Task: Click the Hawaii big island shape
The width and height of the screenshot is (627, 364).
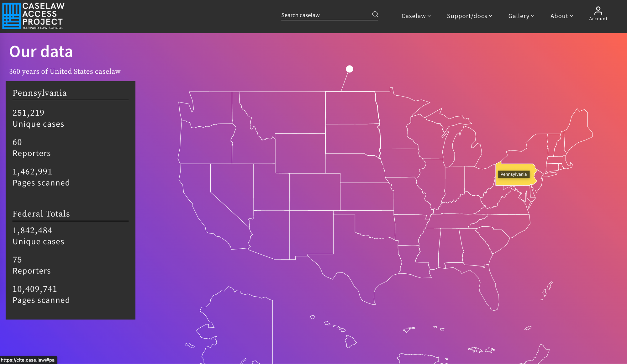Action: pos(350,342)
